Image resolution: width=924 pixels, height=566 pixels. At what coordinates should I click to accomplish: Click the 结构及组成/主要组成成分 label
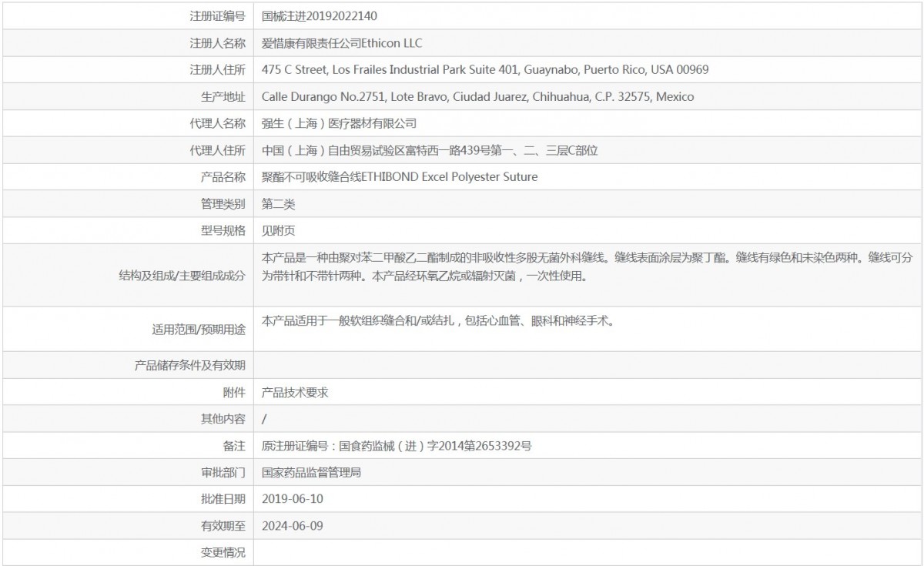(x=182, y=276)
